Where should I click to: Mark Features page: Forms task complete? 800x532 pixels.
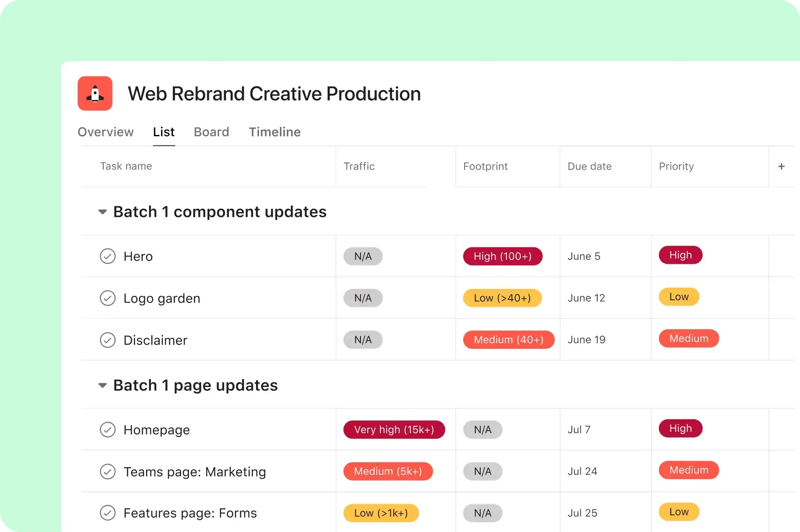pyautogui.click(x=107, y=513)
